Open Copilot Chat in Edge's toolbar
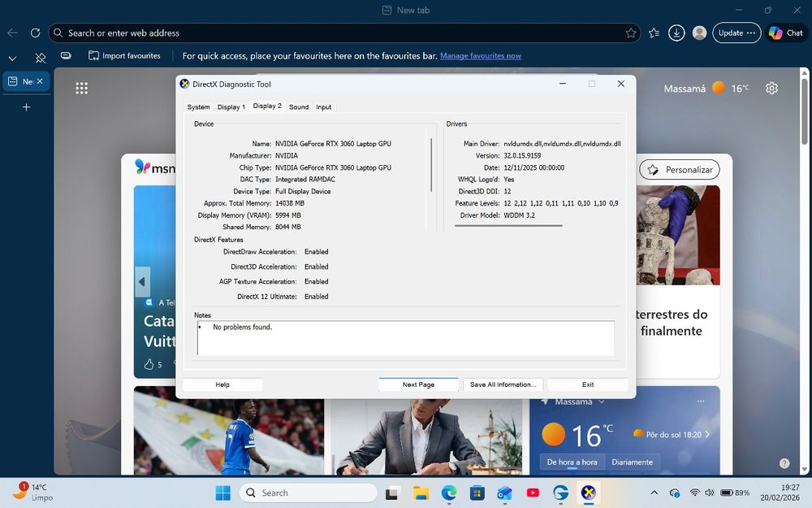The image size is (812, 508). pyautogui.click(x=786, y=33)
